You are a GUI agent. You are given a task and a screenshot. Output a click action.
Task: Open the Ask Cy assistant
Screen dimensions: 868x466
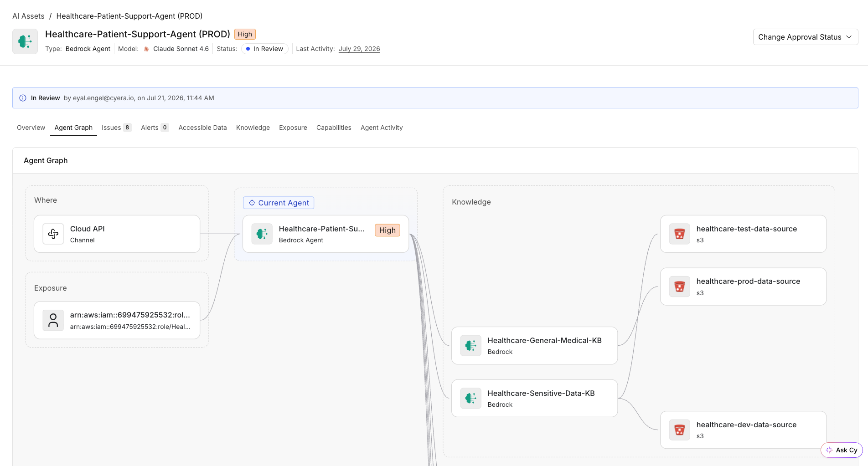point(842,450)
